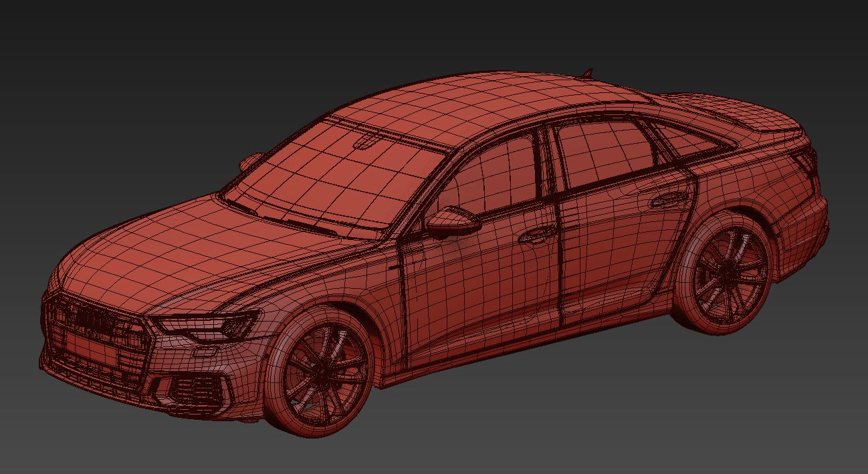Click the roof shark-fin antenna
This screenshot has height=474, width=868.
(585, 73)
